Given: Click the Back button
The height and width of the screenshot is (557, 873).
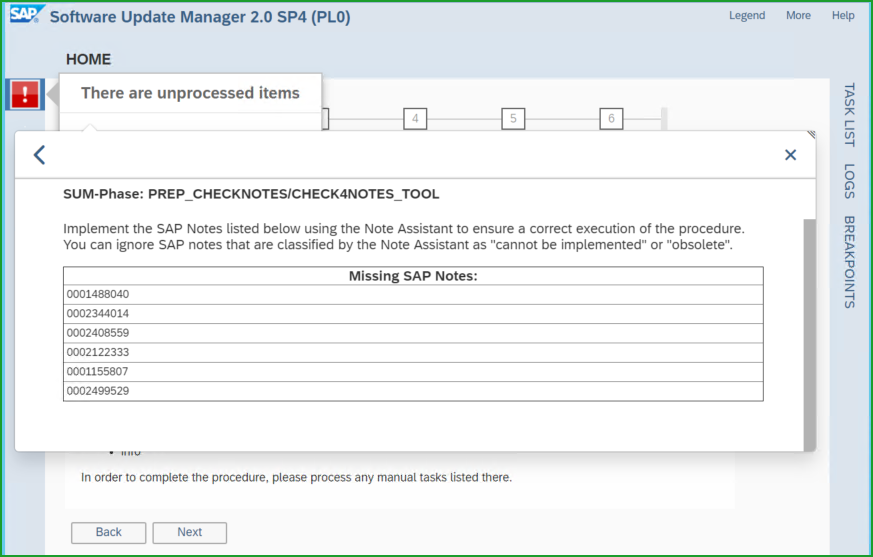Looking at the screenshot, I should (109, 532).
